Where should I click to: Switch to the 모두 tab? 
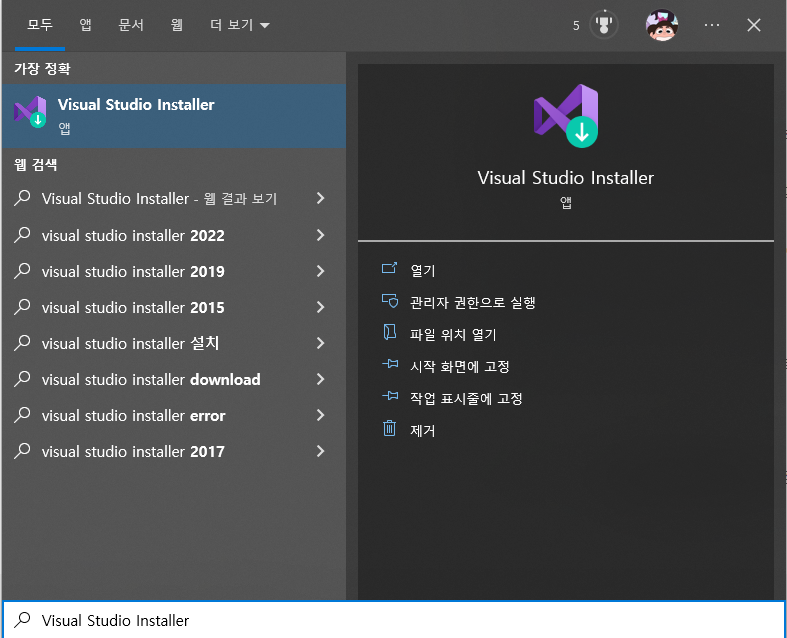[x=40, y=25]
